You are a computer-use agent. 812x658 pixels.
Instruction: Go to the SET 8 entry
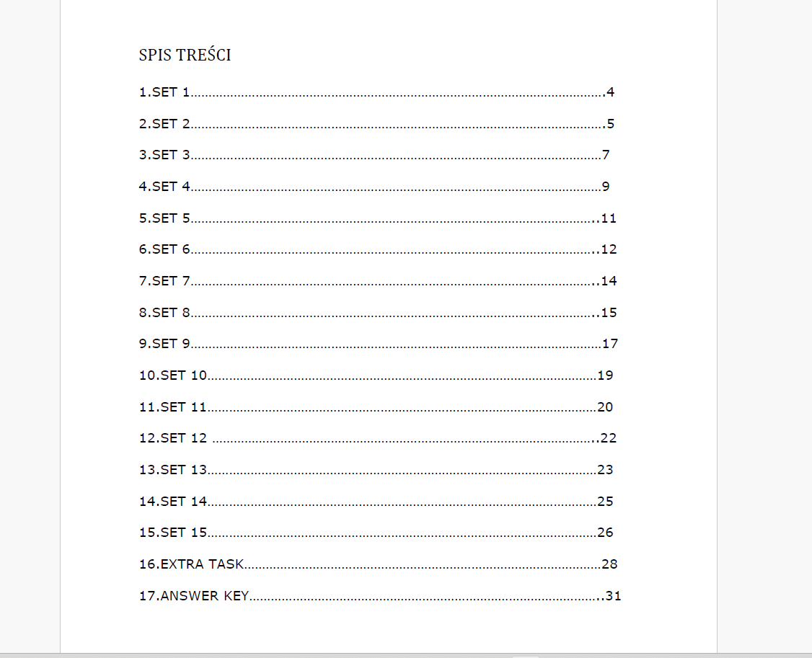tap(164, 313)
